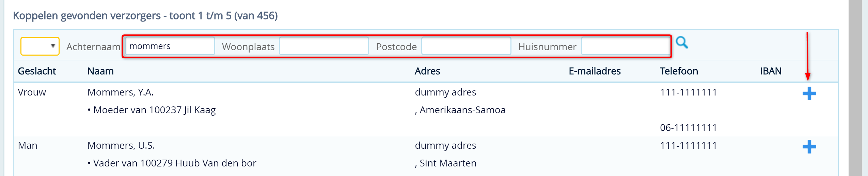
Task: Add Mommers, U.S. with plus icon
Action: click(x=809, y=147)
